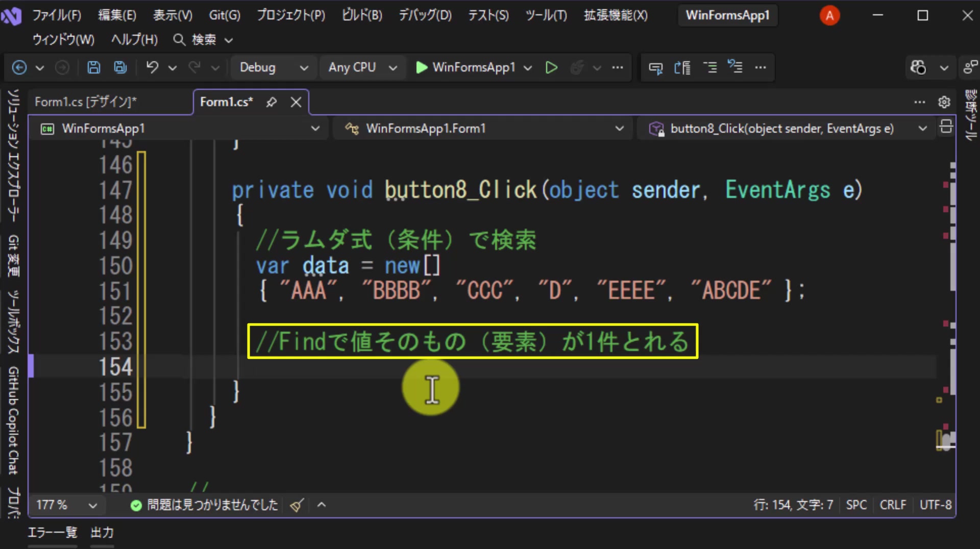Open the ツールボックス side tab
Screen dimensions: 980x549
[x=13, y=321]
